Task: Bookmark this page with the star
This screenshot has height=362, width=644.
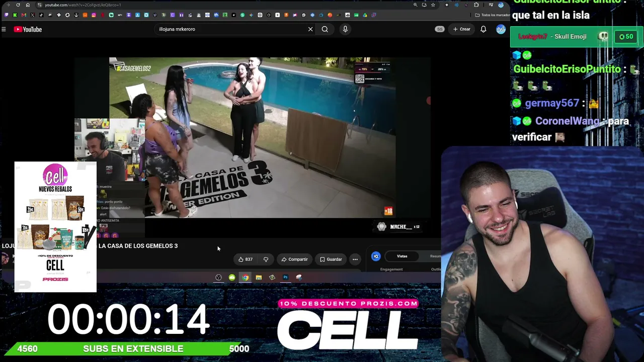Action: coord(433,5)
